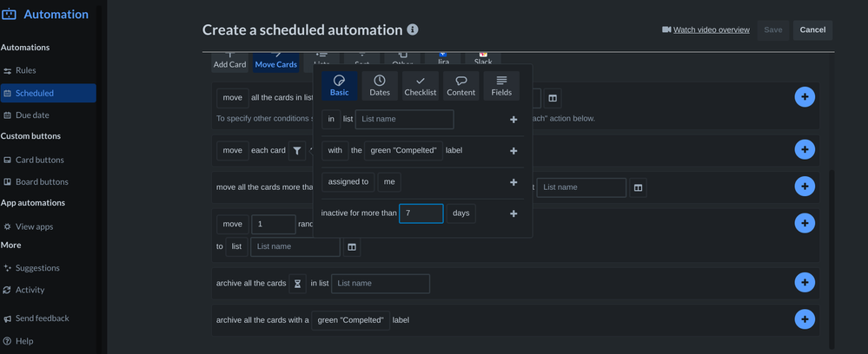Screen dimensions: 868x354
Task: Click List name field after "to list"
Action: pos(295,246)
